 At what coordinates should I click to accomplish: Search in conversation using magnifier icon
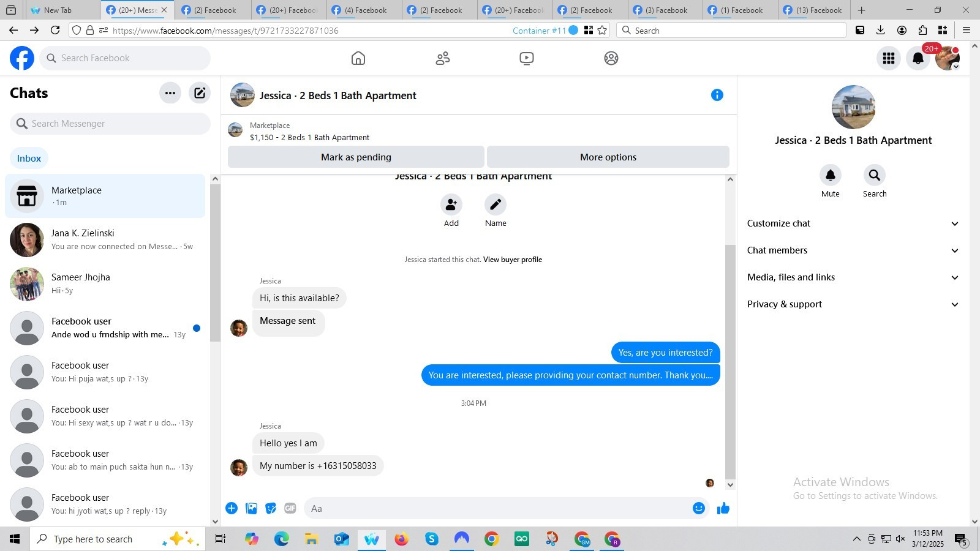(x=875, y=175)
